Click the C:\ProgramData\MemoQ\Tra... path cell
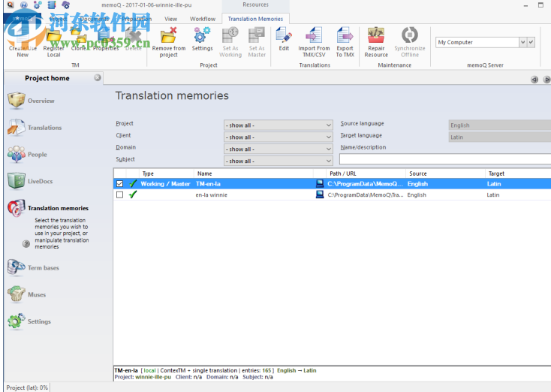 coord(366,194)
